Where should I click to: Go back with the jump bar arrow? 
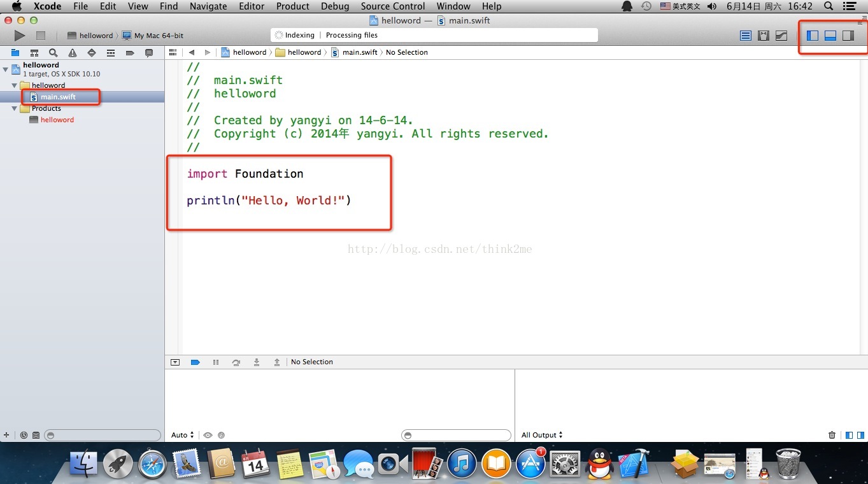pos(192,52)
